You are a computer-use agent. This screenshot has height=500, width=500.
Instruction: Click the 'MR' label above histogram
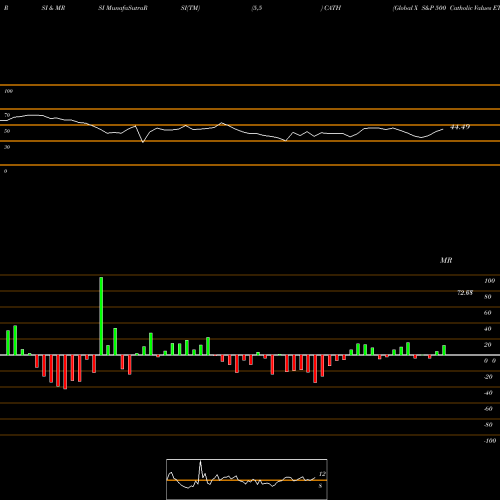click(446, 260)
